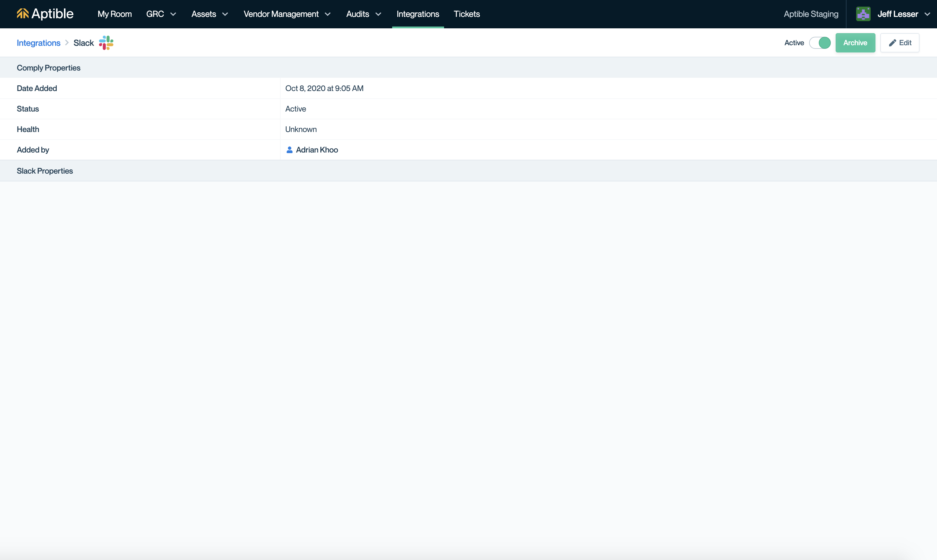This screenshot has height=560, width=937.
Task: Click Aptible Staging organization label
Action: (811, 14)
